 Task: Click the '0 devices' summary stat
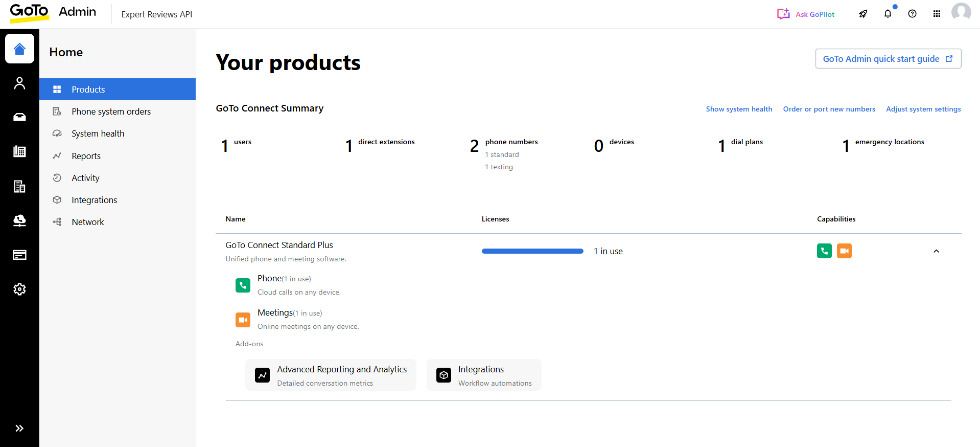614,145
